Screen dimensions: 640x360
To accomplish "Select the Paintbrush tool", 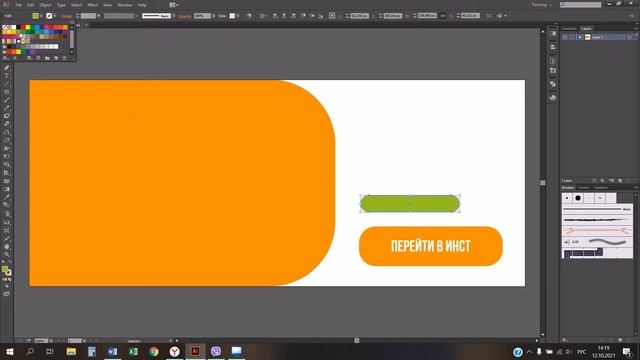I will point(7,100).
